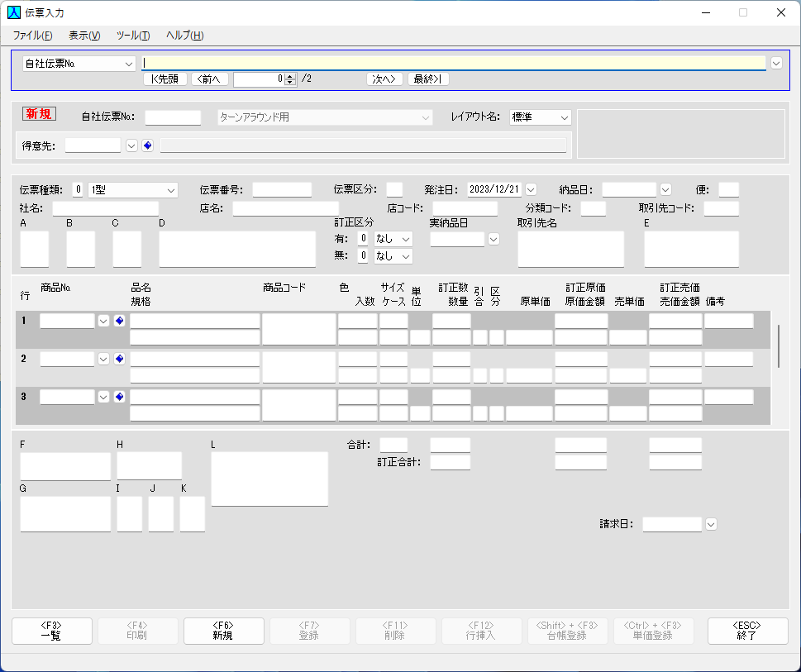Screen dimensions: 801x672
Task: Click the vertical scrollbar of item rows
Action: click(779, 346)
